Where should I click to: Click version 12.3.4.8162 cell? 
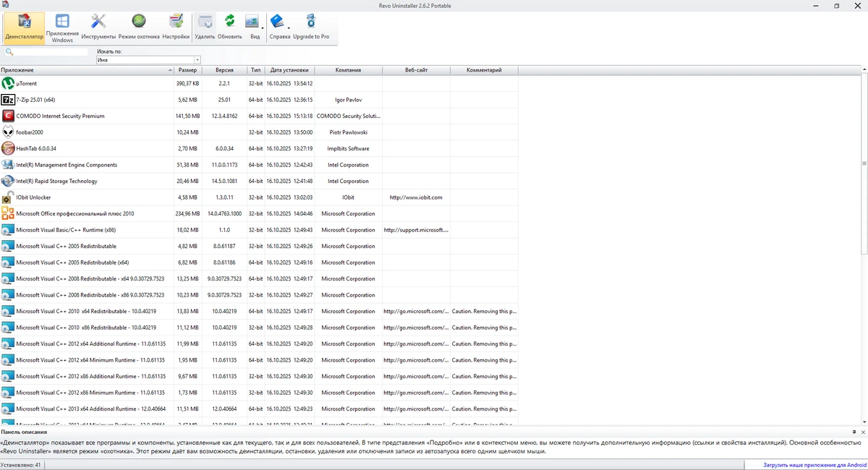tap(224, 116)
